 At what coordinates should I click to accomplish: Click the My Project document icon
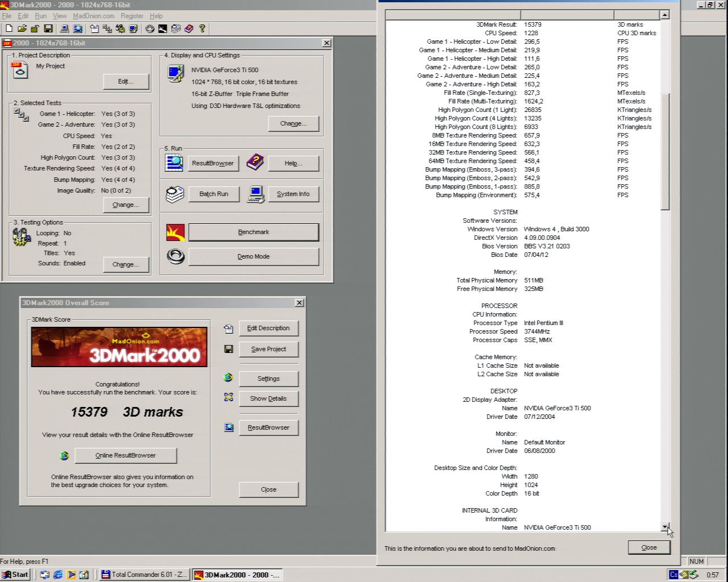20,70
